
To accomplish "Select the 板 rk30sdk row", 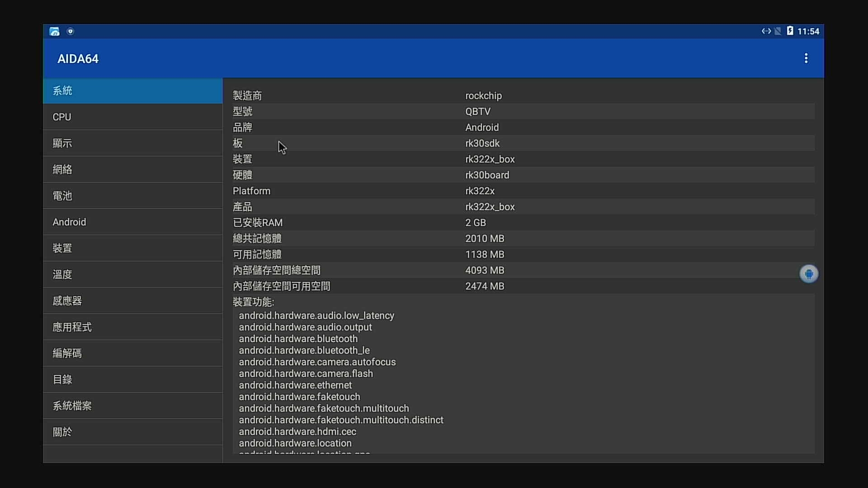I will (x=524, y=143).
